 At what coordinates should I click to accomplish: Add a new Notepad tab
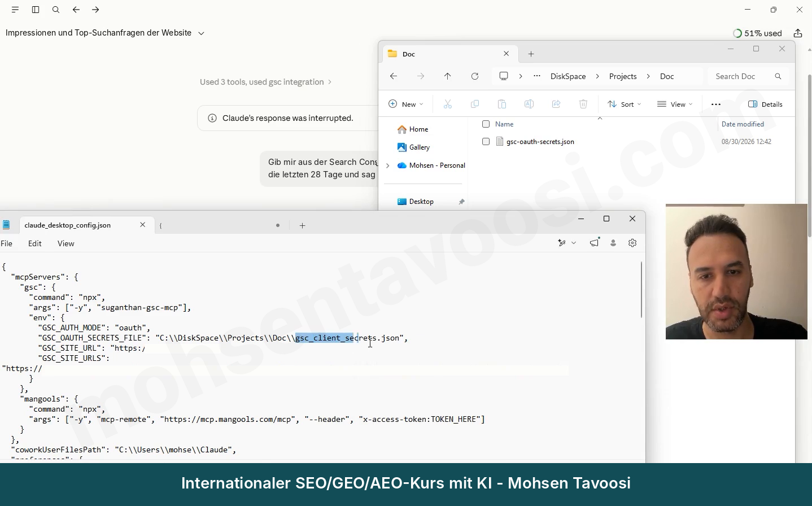coord(303,225)
